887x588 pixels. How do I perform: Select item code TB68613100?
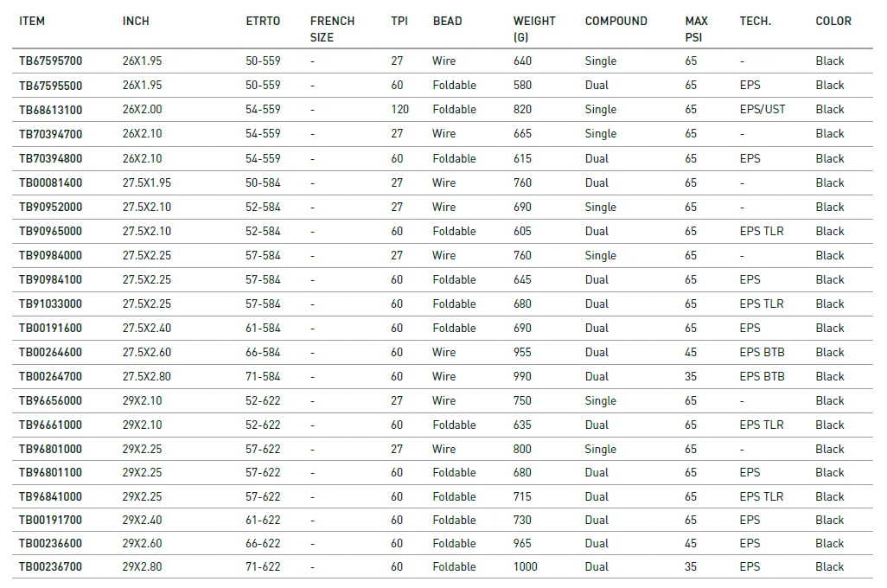pyautogui.click(x=51, y=110)
